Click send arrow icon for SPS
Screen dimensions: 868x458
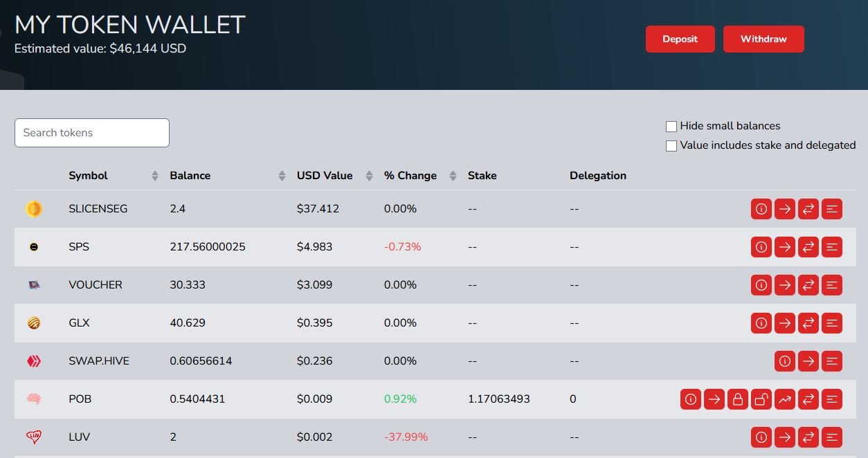[x=785, y=247]
